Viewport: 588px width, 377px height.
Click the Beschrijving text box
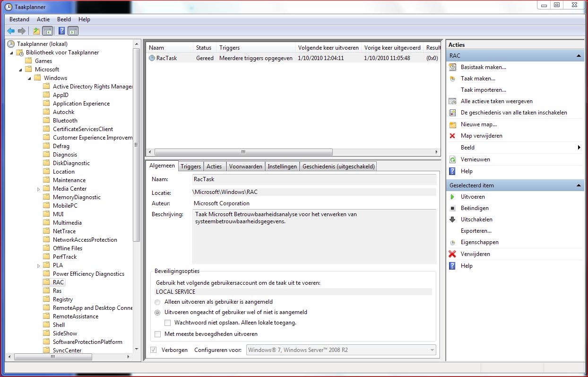click(314, 236)
